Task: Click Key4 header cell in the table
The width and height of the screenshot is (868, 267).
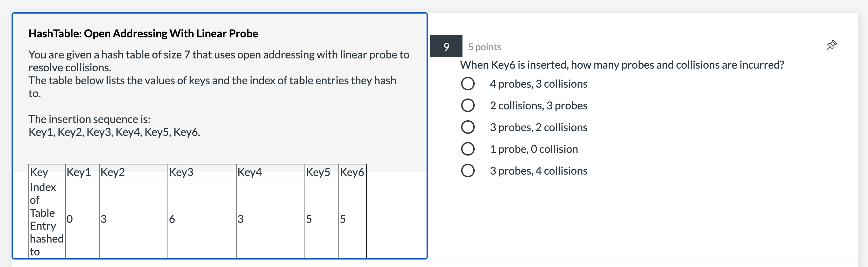Action: (x=271, y=172)
